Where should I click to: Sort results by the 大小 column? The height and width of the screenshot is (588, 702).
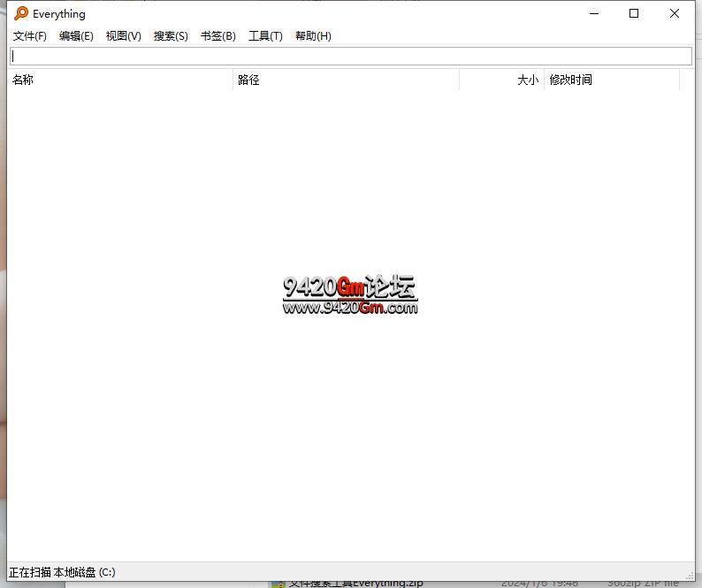pyautogui.click(x=501, y=80)
